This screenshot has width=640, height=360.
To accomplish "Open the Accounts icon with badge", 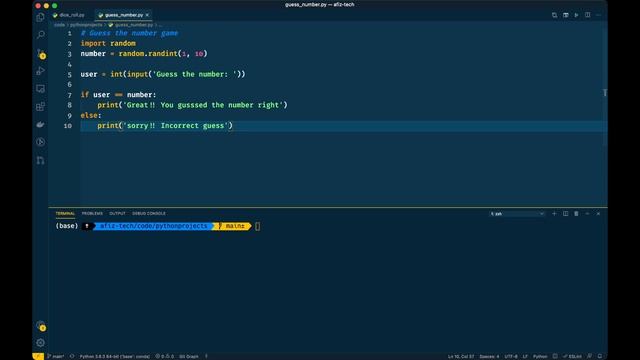I will click(x=40, y=326).
